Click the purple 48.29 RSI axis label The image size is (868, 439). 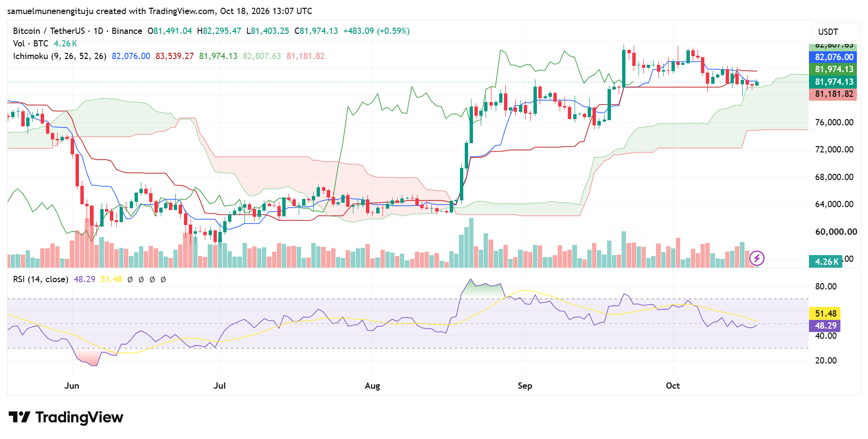[825, 326]
